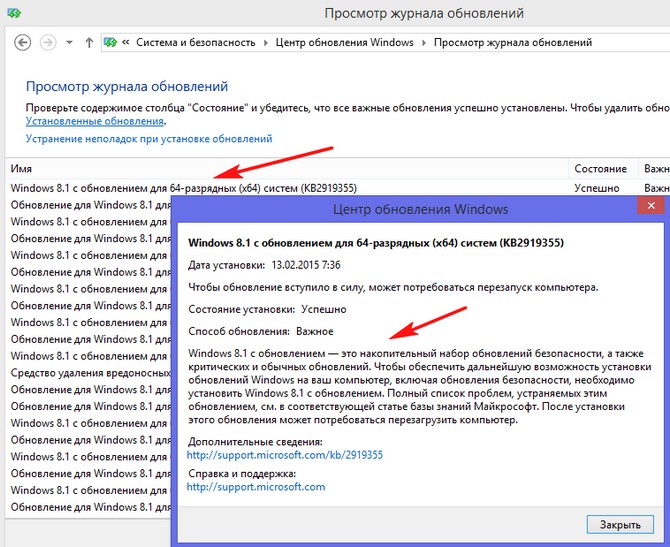Sort the list by the Имя column header

point(22,169)
